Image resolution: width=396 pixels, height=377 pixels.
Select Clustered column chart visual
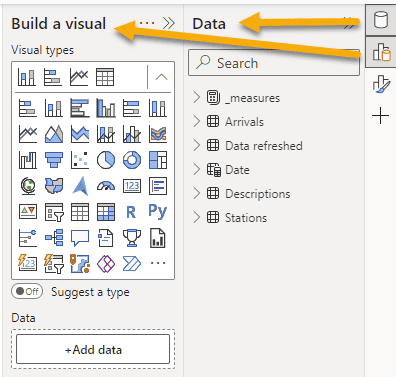pyautogui.click(x=106, y=108)
